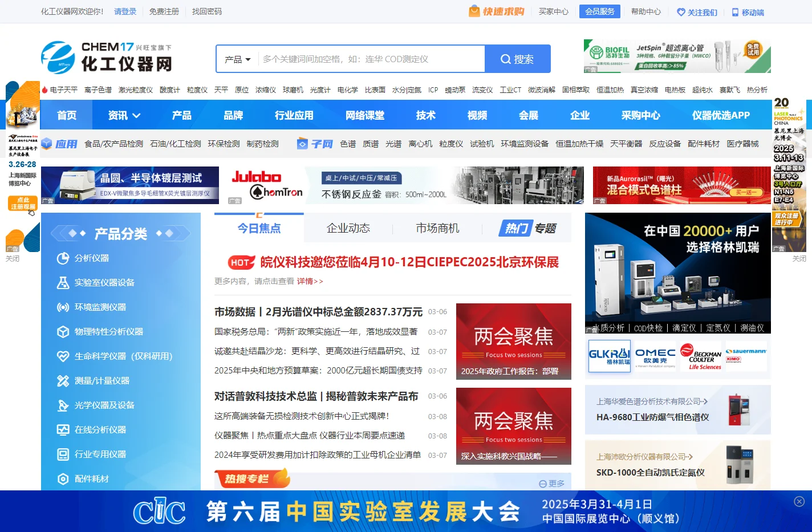The height and width of the screenshot is (532, 812).
Task: Select the 电子天平 hot keyword
Action: pyautogui.click(x=64, y=90)
